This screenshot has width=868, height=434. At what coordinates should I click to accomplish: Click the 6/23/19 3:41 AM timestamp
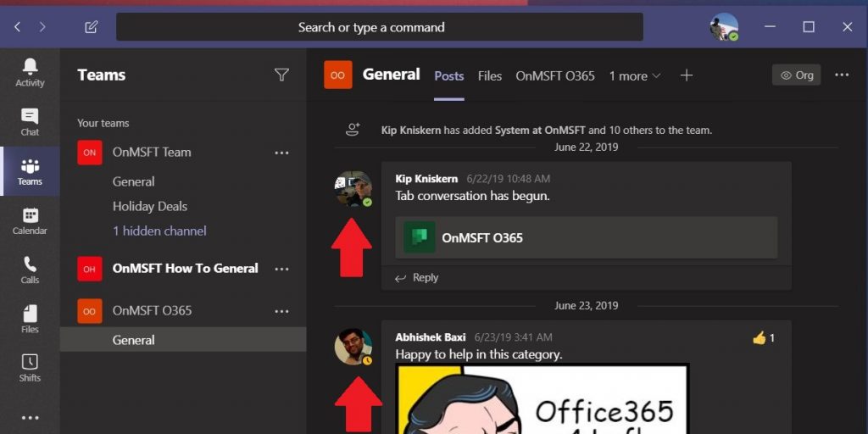pos(513,337)
